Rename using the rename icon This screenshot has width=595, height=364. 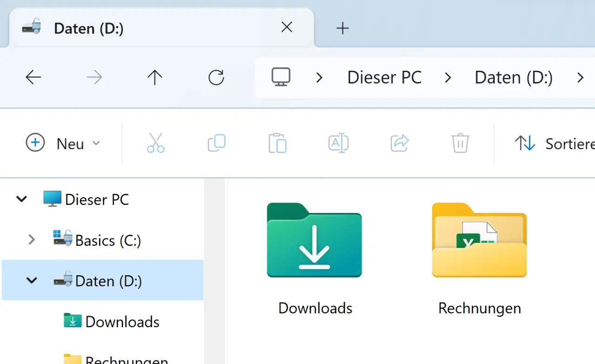(x=338, y=143)
